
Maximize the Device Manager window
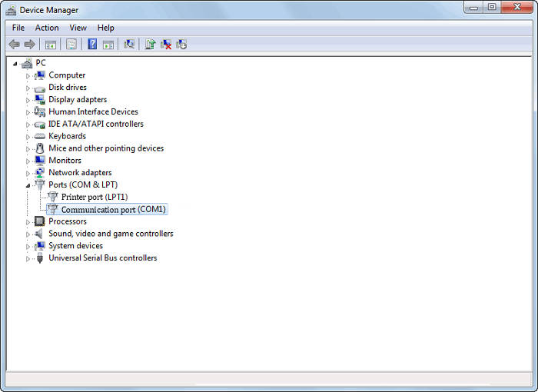pos(492,7)
